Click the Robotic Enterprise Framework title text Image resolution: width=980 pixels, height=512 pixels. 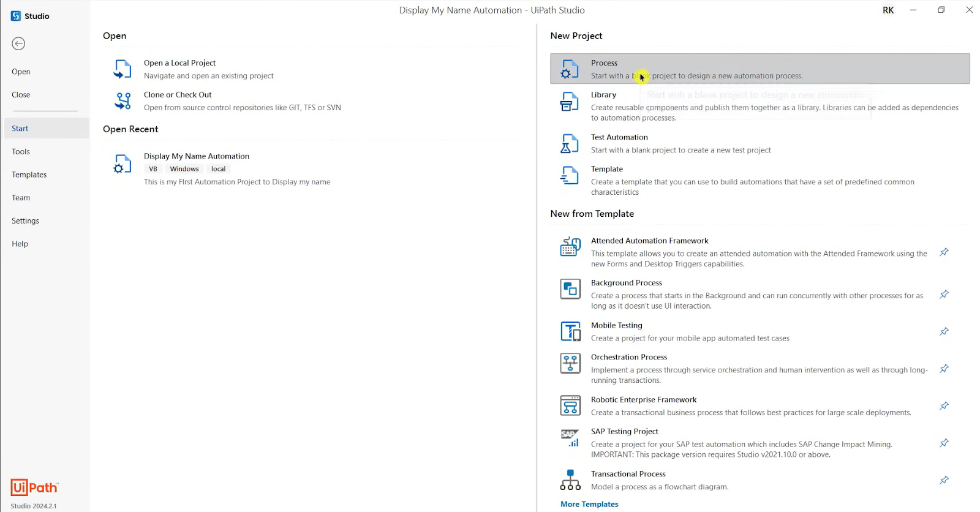(x=644, y=400)
